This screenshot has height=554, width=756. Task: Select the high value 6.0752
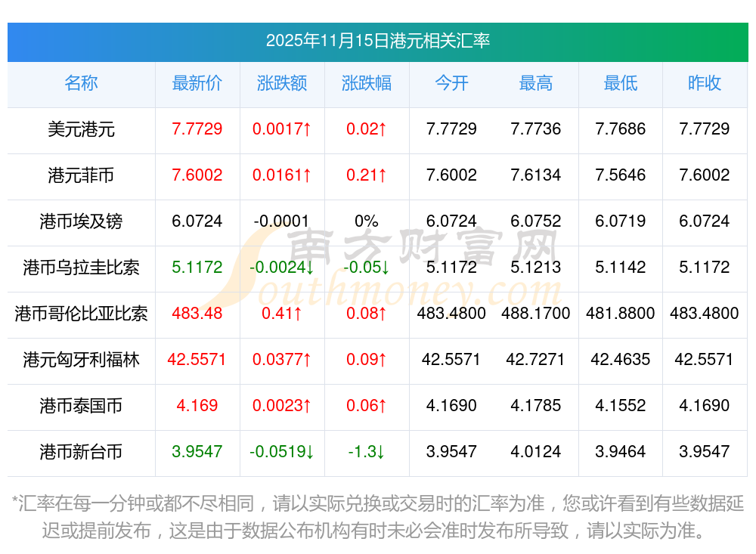pyautogui.click(x=536, y=221)
